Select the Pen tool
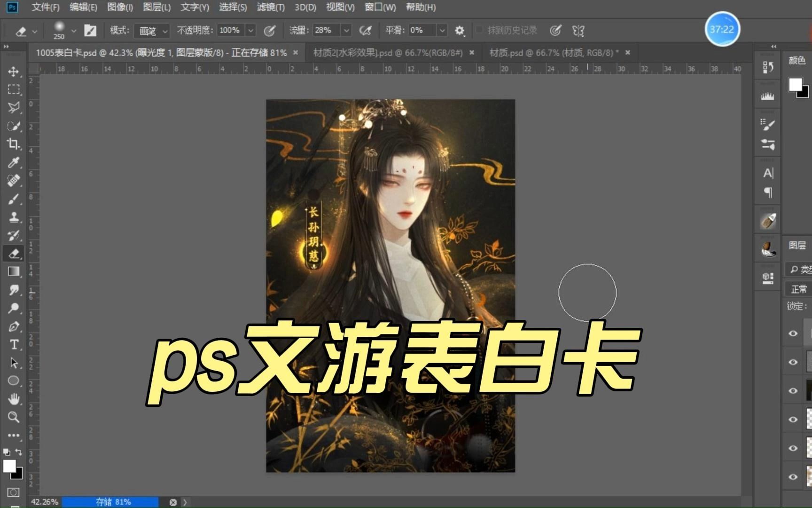The image size is (812, 508). coord(13,326)
